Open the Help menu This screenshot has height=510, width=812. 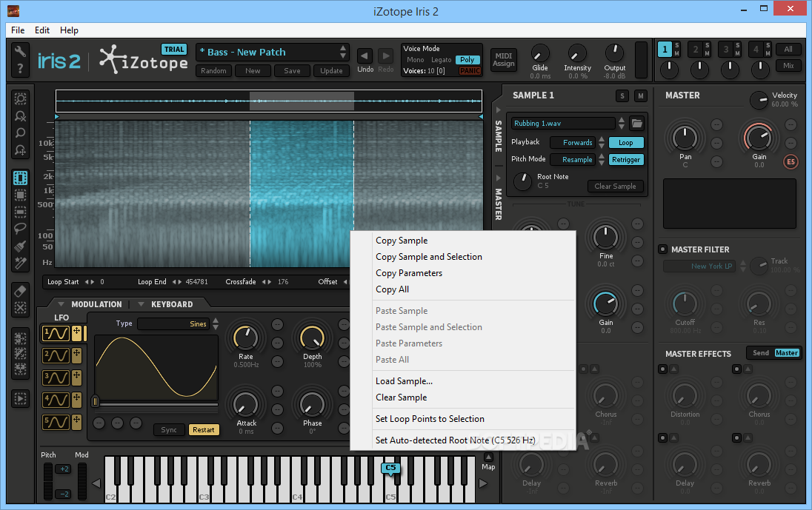pyautogui.click(x=69, y=30)
